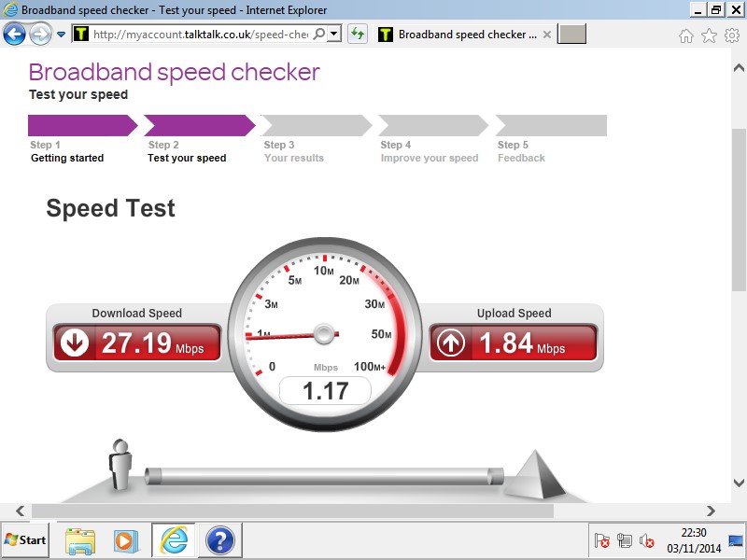The height and width of the screenshot is (560, 747).
Task: Open the Home page icon
Action: pos(685,35)
